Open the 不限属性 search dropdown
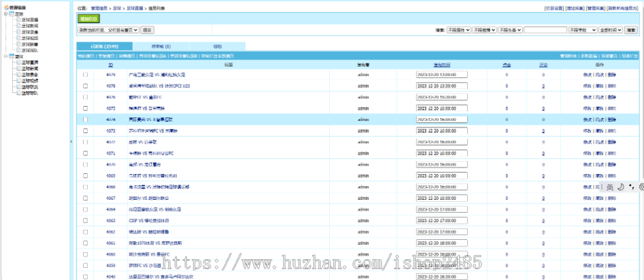 coord(459,30)
